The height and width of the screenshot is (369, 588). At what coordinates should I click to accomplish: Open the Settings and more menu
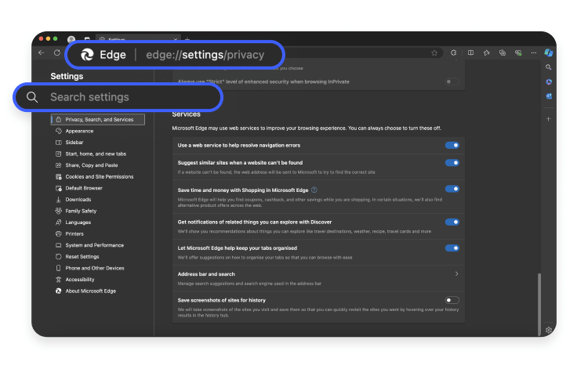point(534,52)
